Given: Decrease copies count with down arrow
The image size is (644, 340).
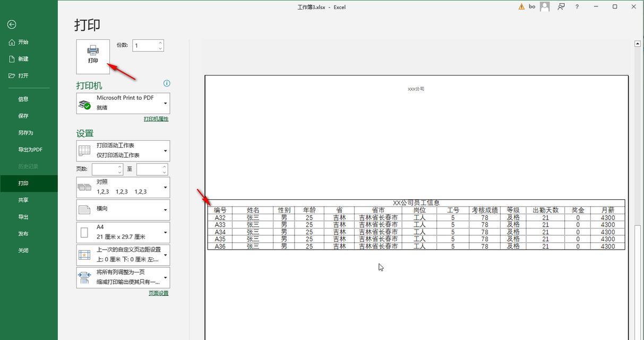Looking at the screenshot, I should (160, 49).
